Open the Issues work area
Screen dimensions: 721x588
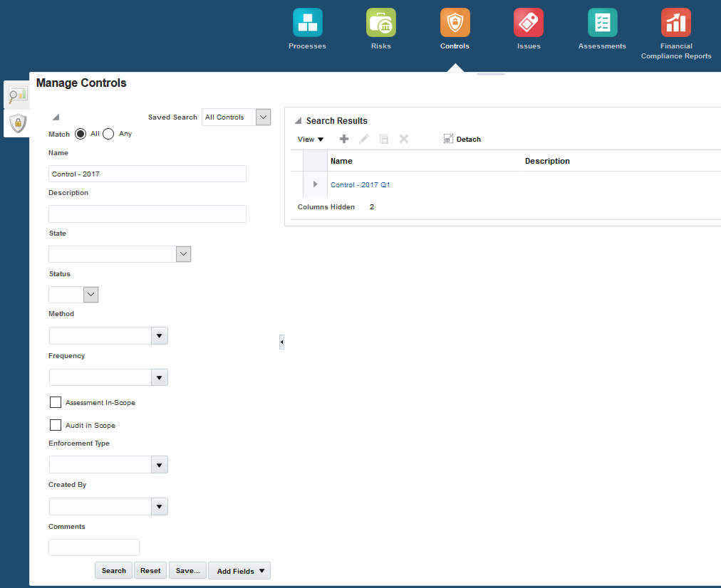point(528,22)
